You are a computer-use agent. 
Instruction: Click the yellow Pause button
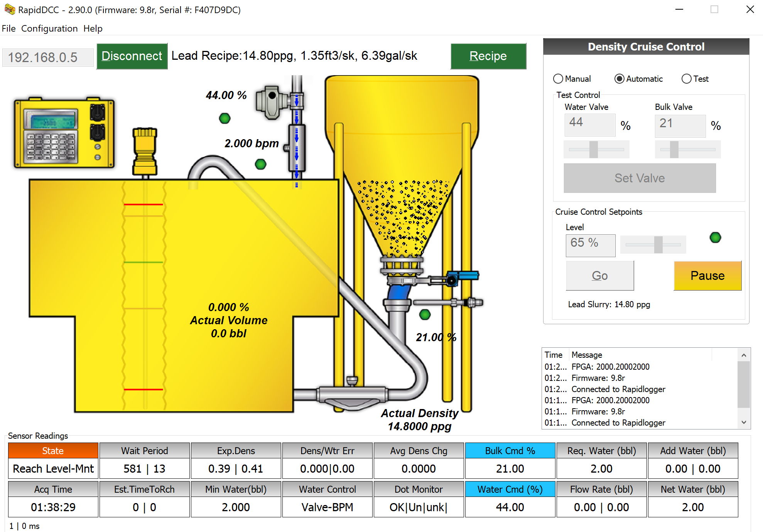click(x=707, y=276)
